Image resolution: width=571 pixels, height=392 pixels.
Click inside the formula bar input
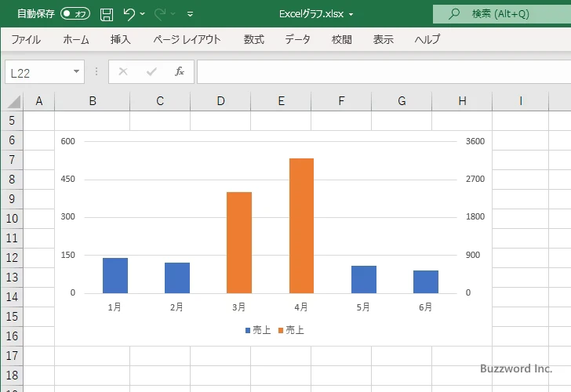pyautogui.click(x=376, y=72)
